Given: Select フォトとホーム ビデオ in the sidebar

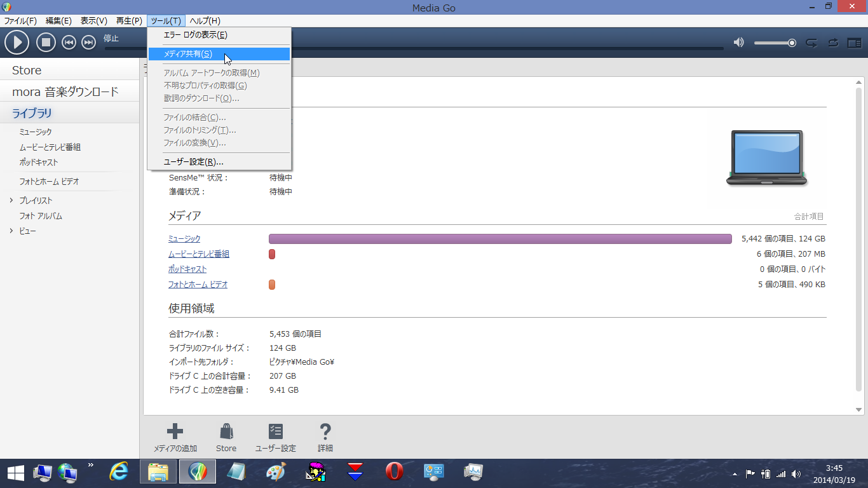Looking at the screenshot, I should [49, 181].
